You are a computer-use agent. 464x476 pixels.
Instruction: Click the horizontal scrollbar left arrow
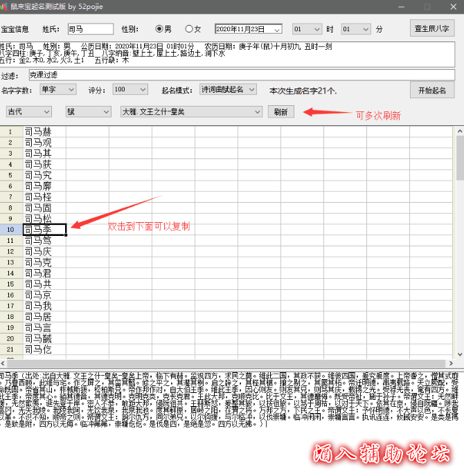coord(3,363)
